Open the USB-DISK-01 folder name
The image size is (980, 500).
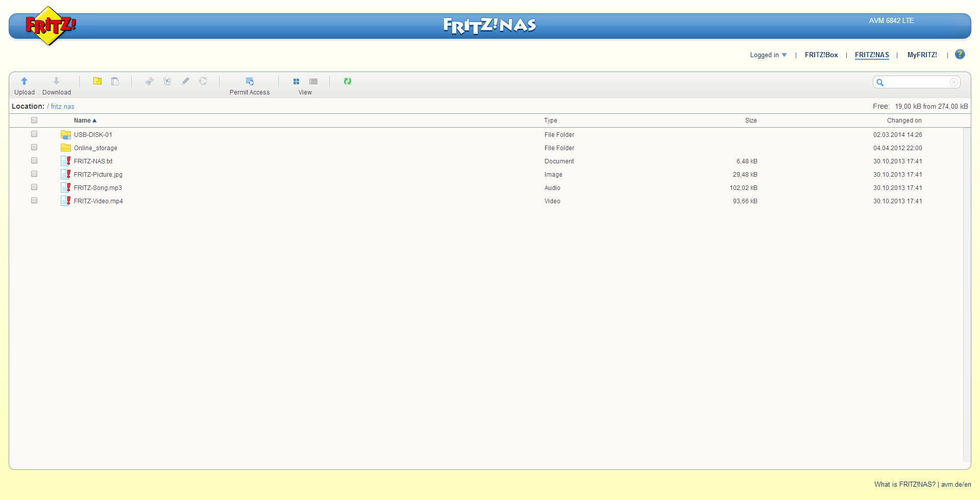click(93, 135)
